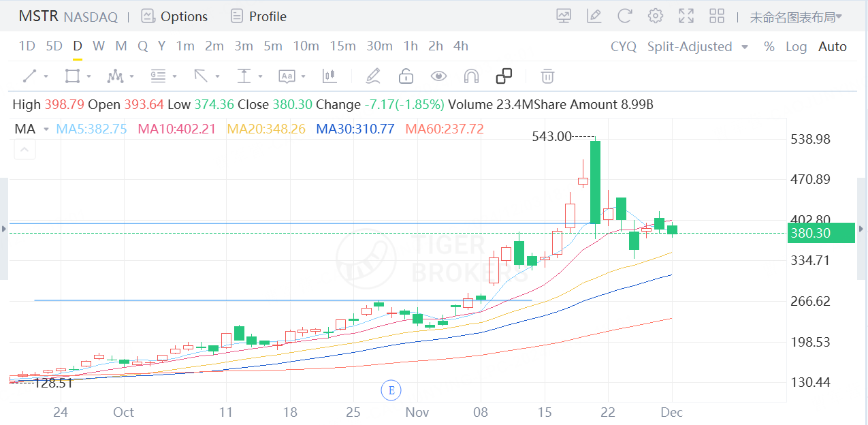This screenshot has height=425, width=868.
Task: Select the 5D period
Action: point(54,46)
